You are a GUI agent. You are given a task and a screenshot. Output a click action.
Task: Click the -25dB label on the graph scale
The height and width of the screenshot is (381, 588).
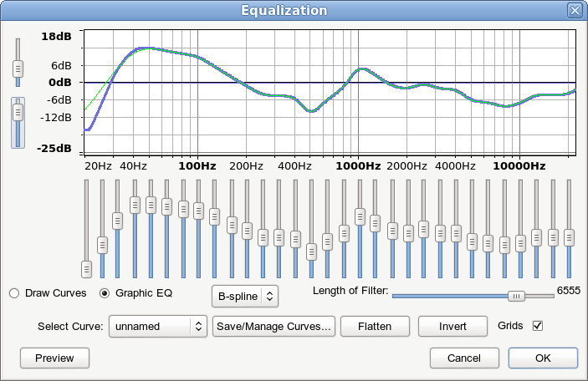pos(54,149)
